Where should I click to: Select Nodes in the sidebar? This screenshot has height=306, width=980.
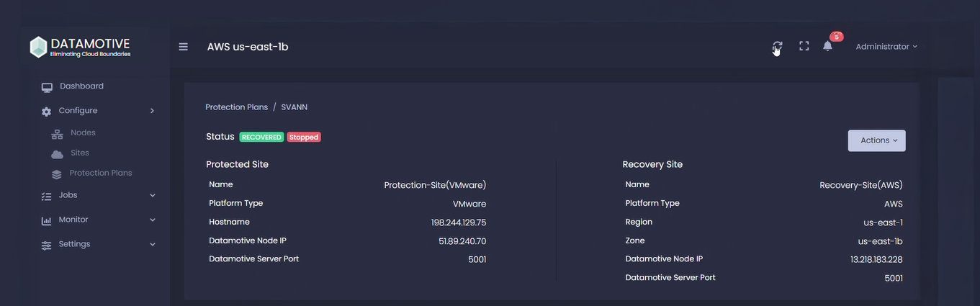[83, 133]
